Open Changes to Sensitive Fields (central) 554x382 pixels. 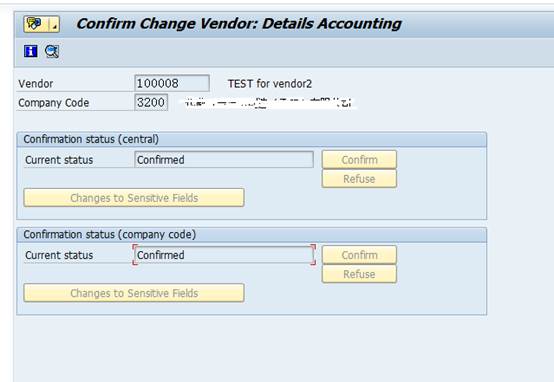(x=134, y=198)
